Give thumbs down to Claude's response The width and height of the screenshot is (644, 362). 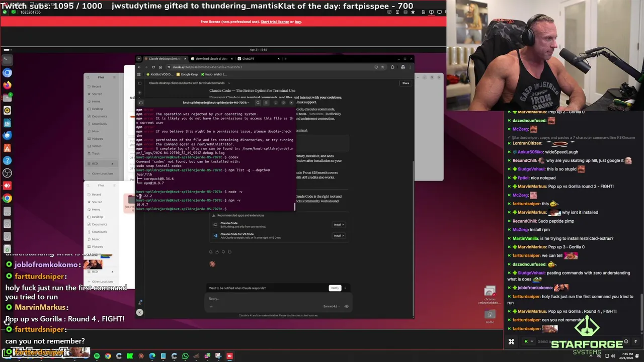point(223,252)
